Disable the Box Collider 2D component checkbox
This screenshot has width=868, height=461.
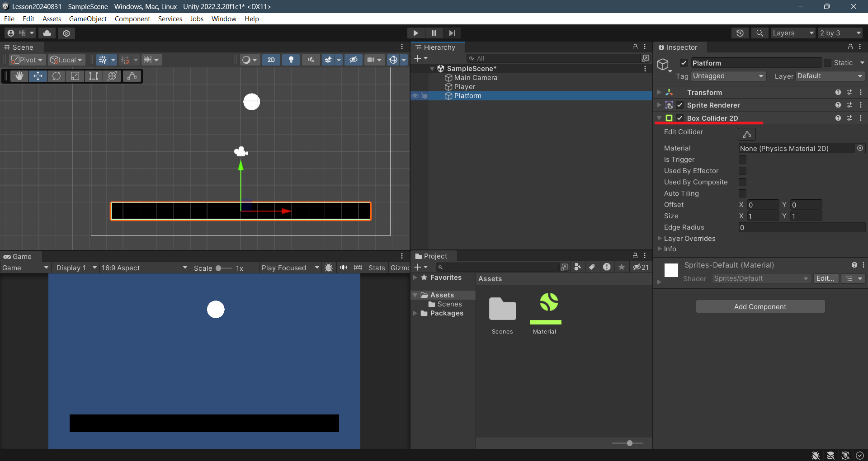coord(680,118)
